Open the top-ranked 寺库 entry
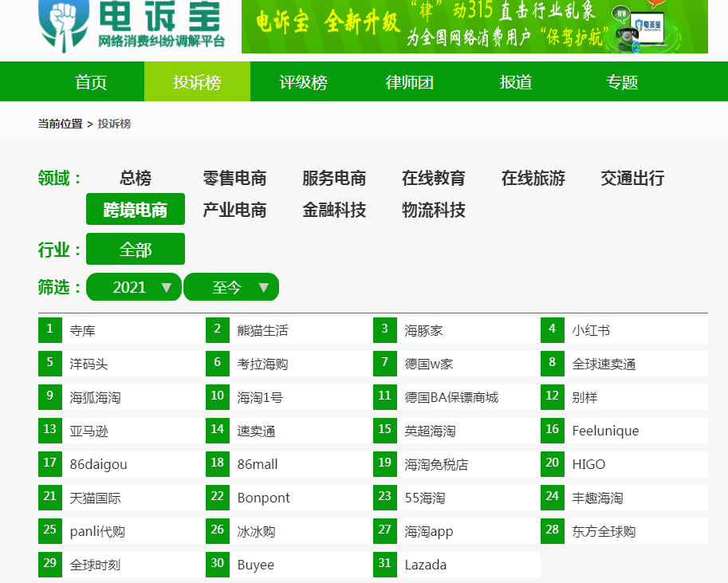 tap(83, 330)
